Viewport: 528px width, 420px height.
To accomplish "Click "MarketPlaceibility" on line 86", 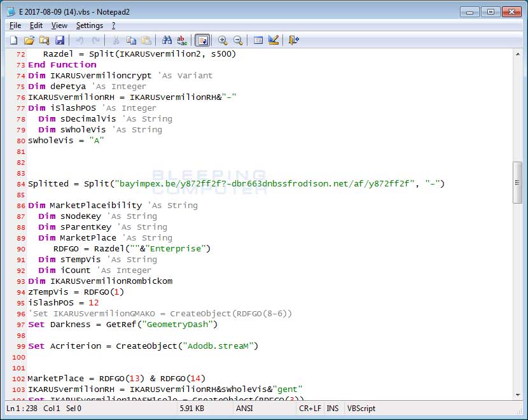I will pyautogui.click(x=96, y=206).
